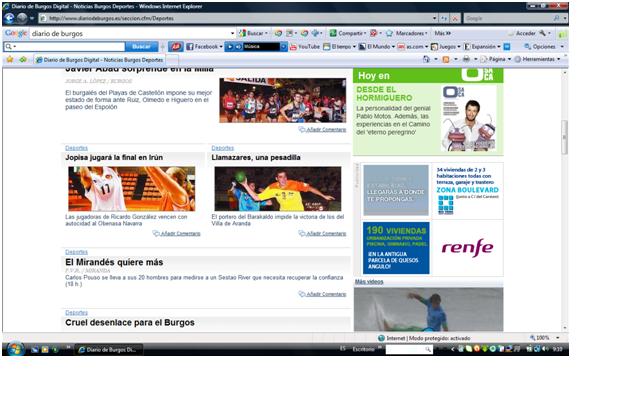
Task: Click into the Google Toolbar search field
Action: coord(130,33)
